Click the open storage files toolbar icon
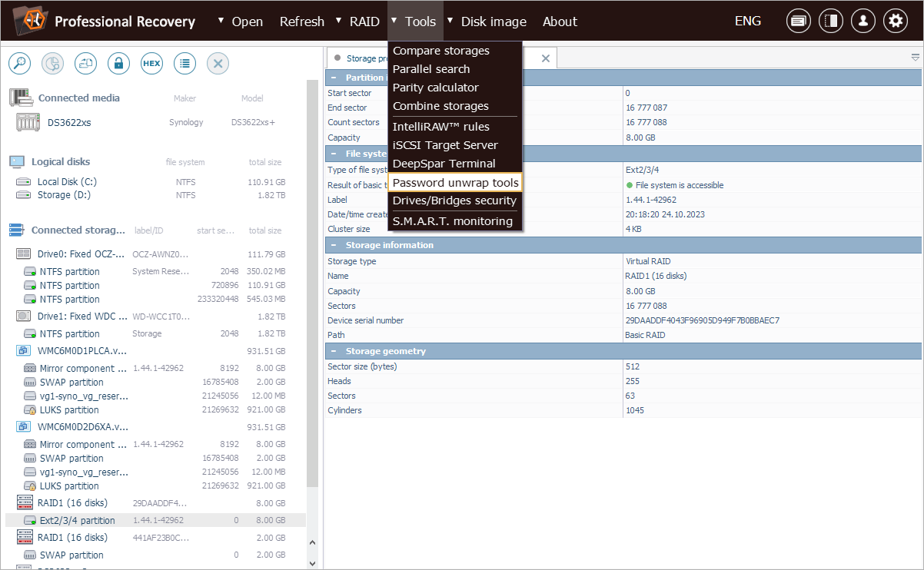Screen dimensions: 924x570 click(x=85, y=64)
